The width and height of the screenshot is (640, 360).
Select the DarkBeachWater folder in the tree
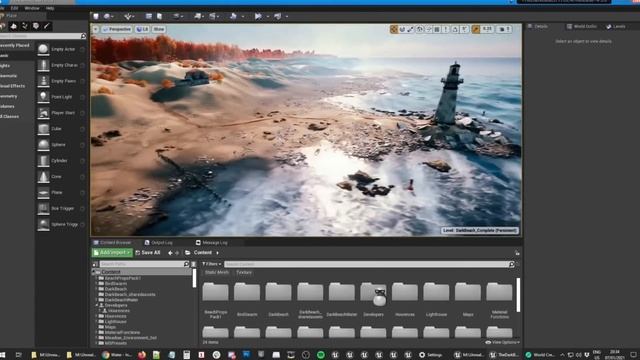coord(121,300)
